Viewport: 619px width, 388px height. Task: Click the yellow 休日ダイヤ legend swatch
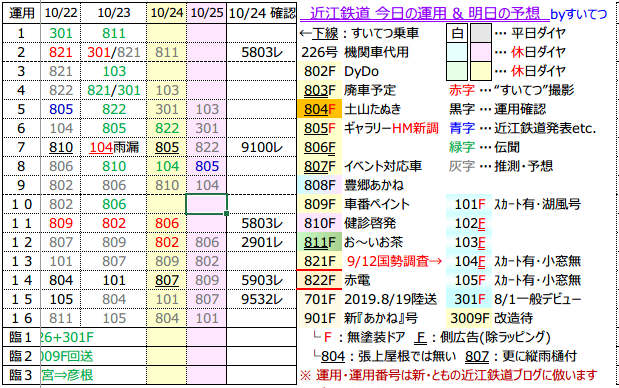coord(481,71)
